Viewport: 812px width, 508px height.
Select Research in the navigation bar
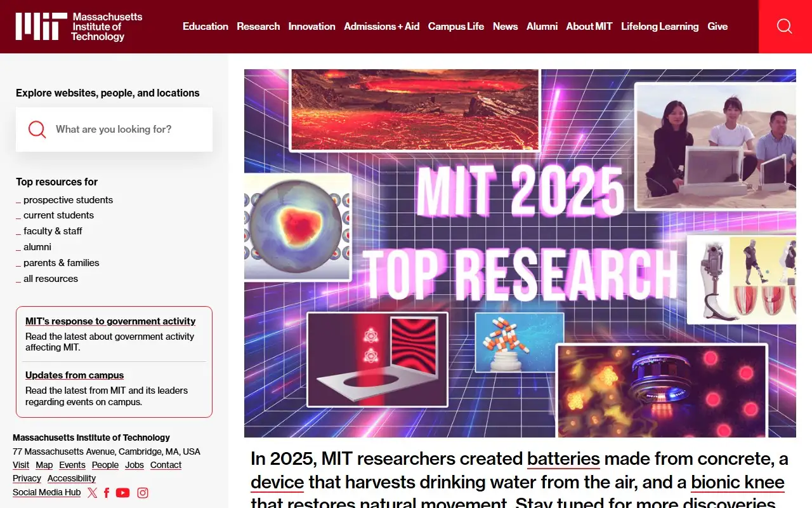tap(258, 26)
